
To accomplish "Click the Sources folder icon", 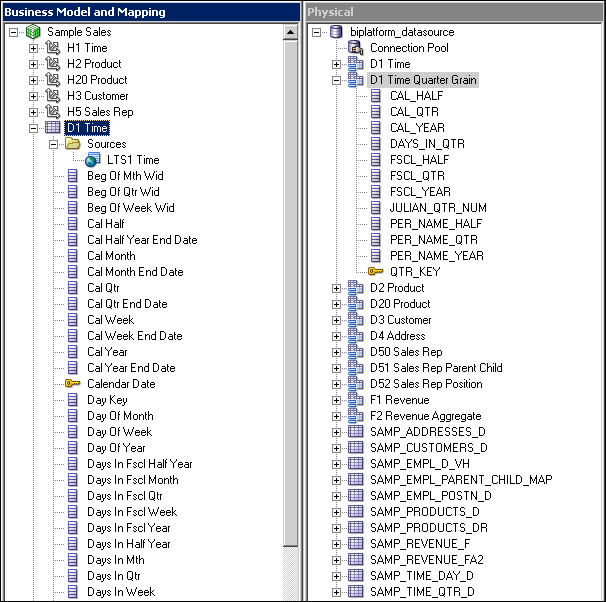I will 73,144.
